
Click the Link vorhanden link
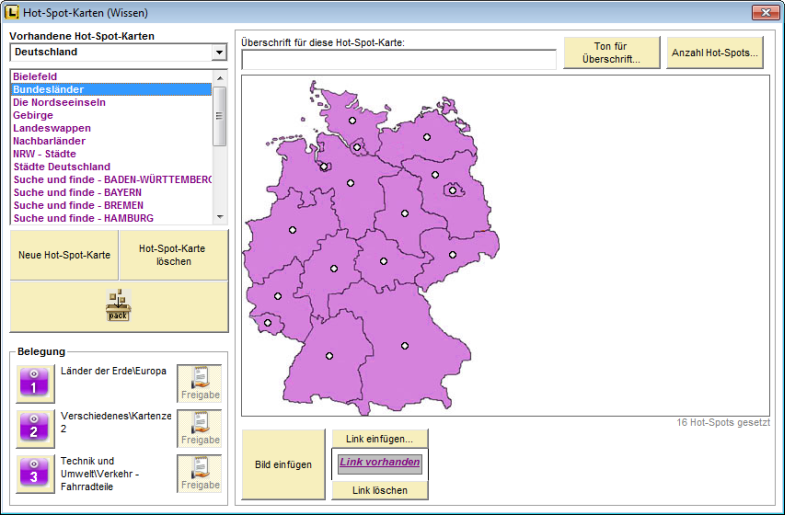pos(379,463)
